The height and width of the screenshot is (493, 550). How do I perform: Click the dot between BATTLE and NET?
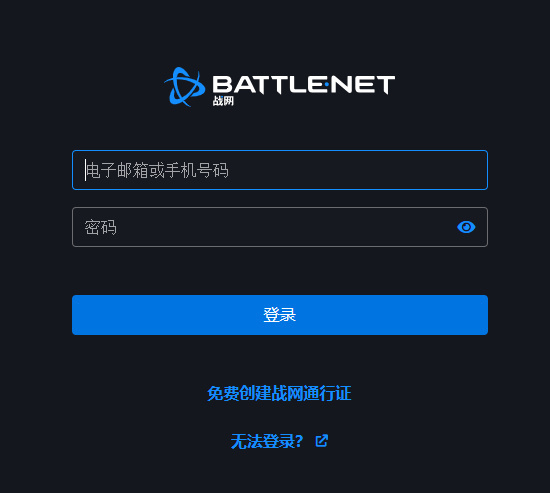pyautogui.click(x=326, y=85)
